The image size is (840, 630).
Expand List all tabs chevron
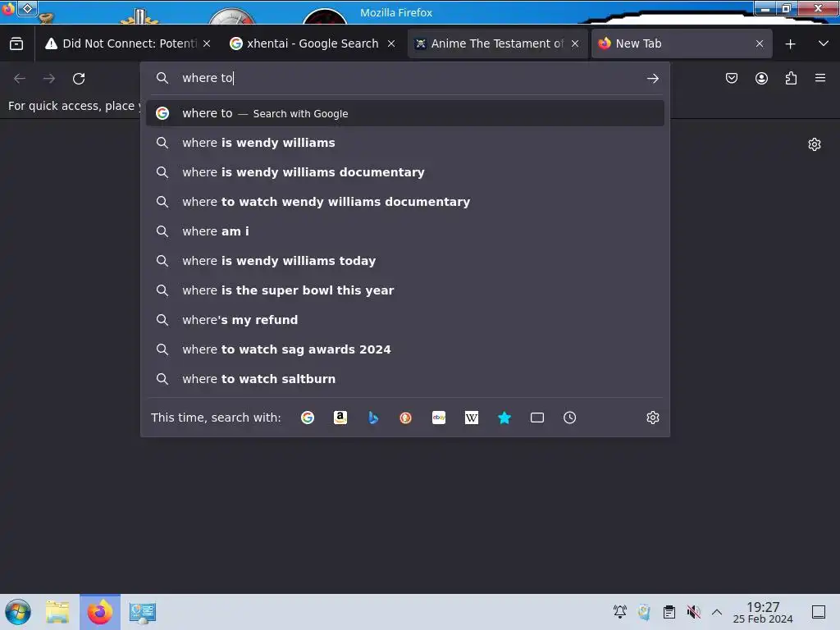tap(824, 44)
